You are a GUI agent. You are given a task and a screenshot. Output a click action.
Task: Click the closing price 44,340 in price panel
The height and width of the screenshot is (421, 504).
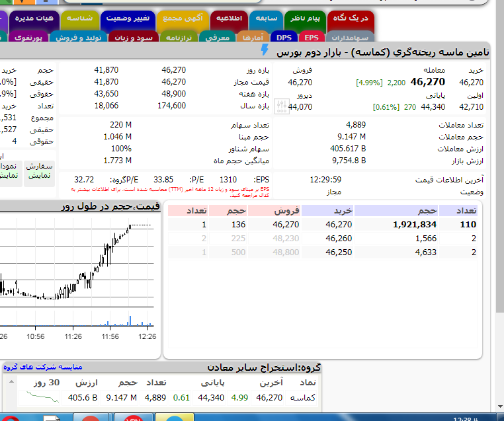(433, 107)
